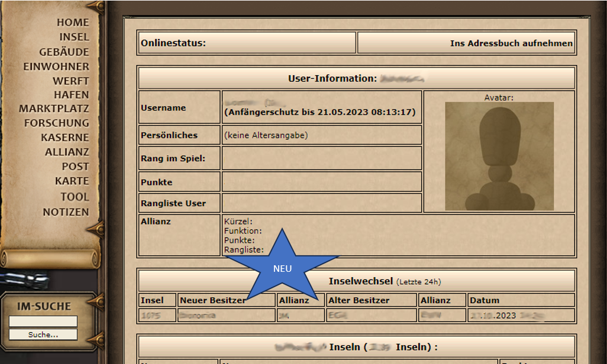Open the GEBÄUDE section

[x=64, y=52]
